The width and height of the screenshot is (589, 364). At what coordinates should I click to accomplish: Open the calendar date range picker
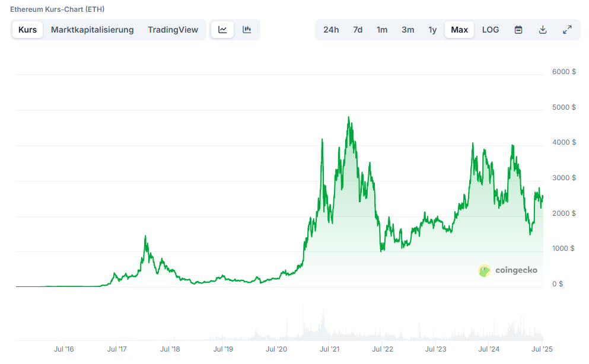pyautogui.click(x=518, y=30)
